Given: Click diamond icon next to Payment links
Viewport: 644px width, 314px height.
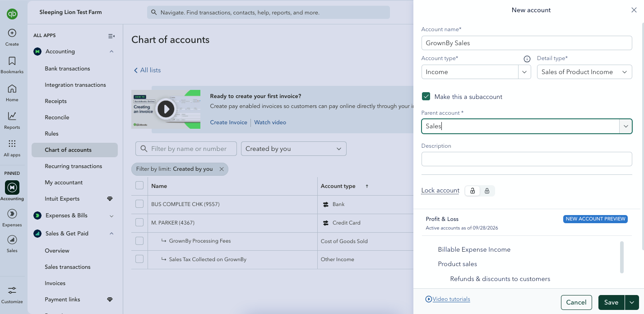Looking at the screenshot, I should click(110, 300).
